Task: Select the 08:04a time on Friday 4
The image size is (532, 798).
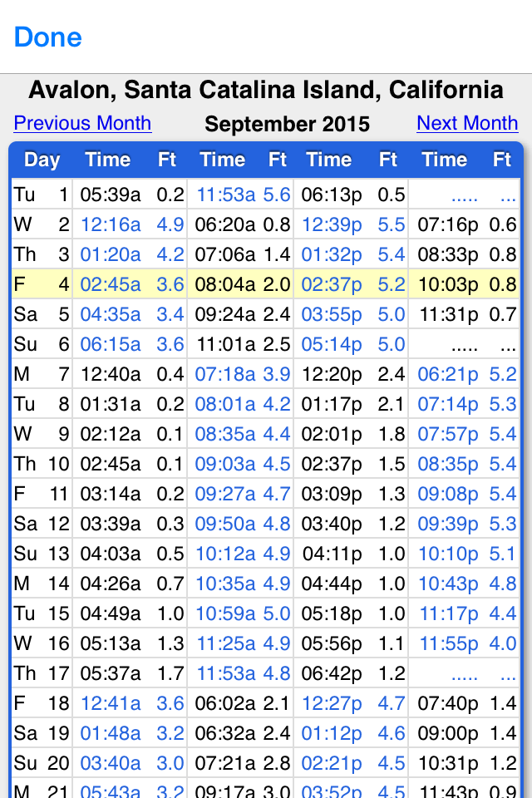Action: click(x=225, y=284)
